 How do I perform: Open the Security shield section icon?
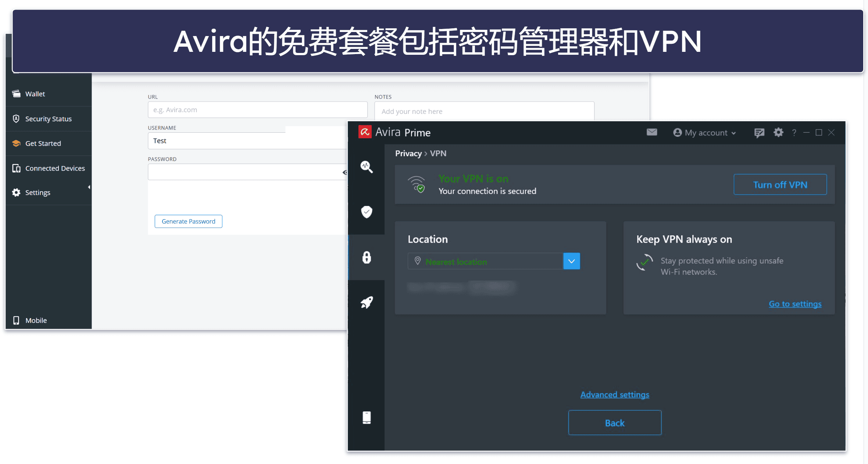[x=366, y=212]
